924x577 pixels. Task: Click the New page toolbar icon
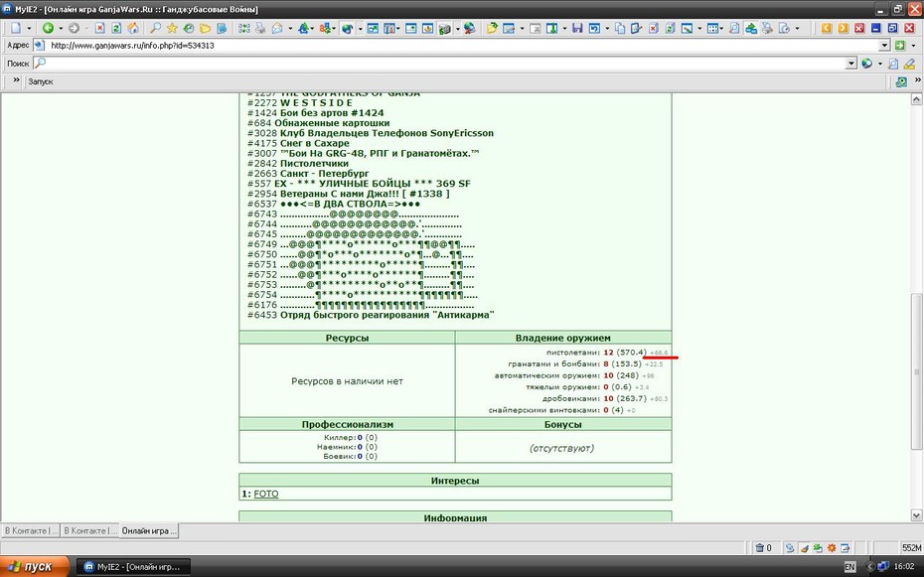tap(16, 28)
